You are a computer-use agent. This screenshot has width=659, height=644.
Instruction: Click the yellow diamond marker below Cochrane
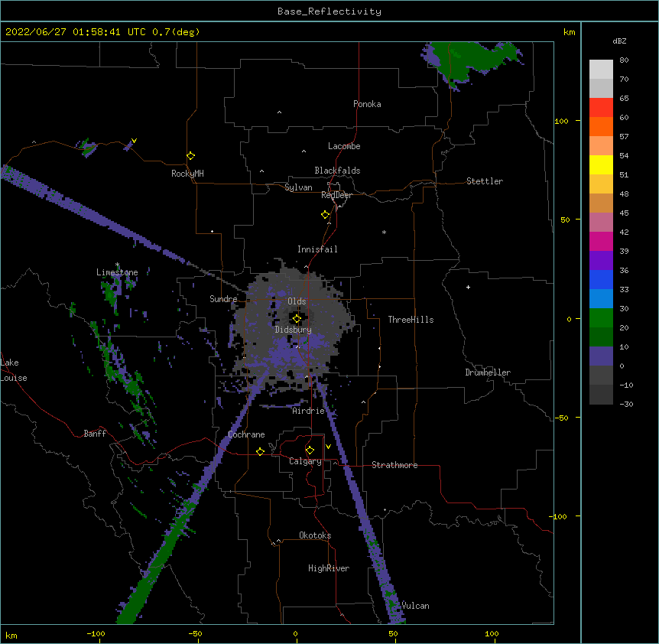click(x=260, y=451)
